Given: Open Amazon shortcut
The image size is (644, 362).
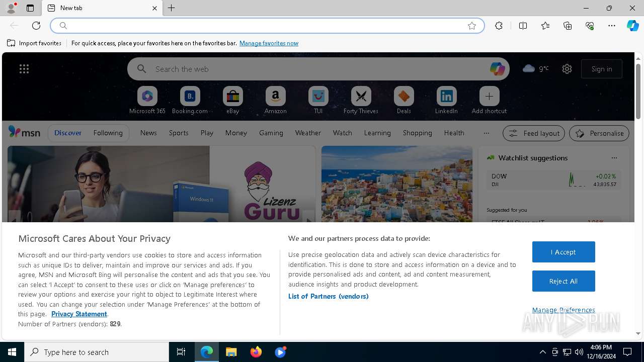Looking at the screenshot, I should click(275, 100).
